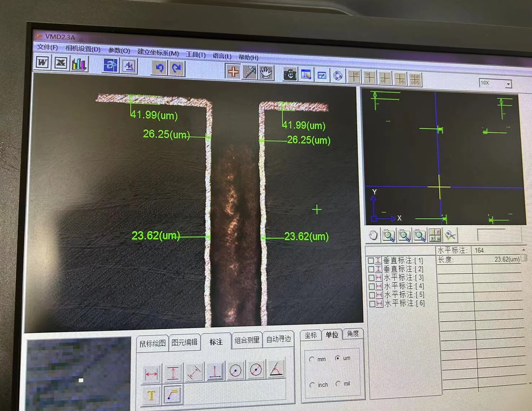Click the camera capture icon in toolbar

point(290,74)
